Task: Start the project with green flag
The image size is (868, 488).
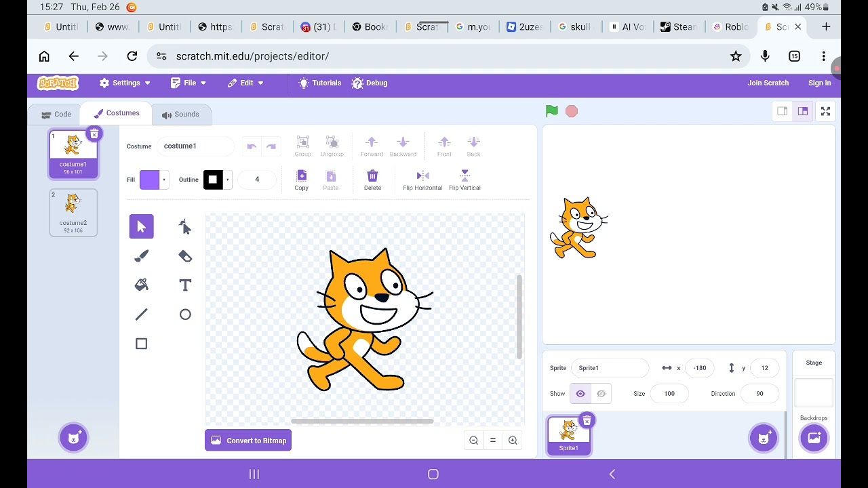Action: pyautogui.click(x=552, y=111)
